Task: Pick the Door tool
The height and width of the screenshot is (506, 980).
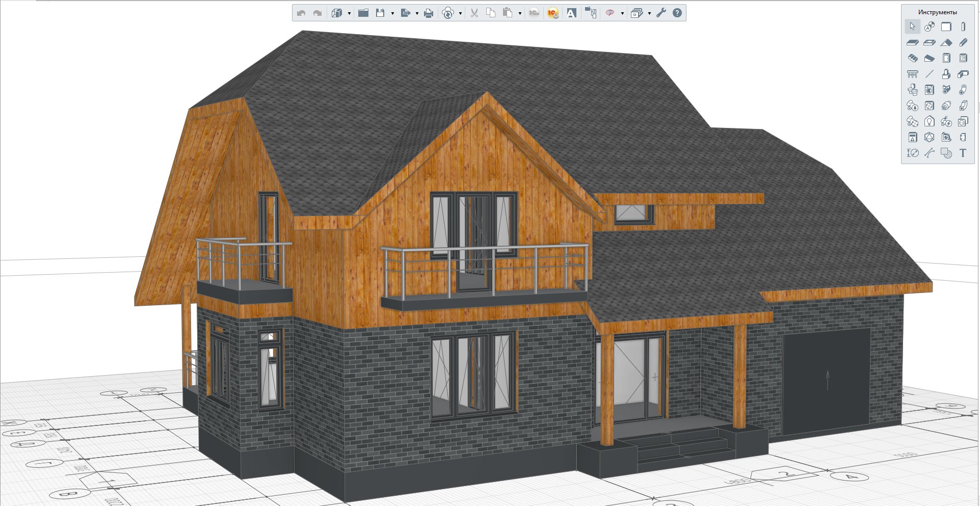Action: 946,59
